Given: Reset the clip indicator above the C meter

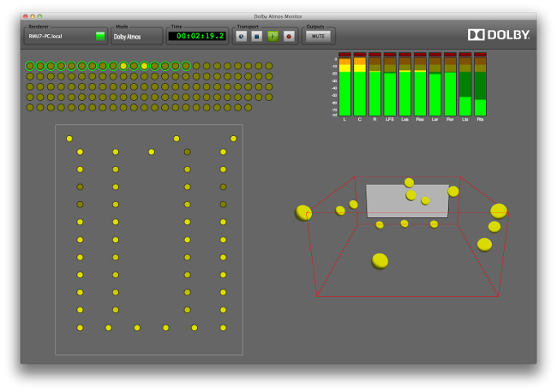Looking at the screenshot, I should (360, 54).
